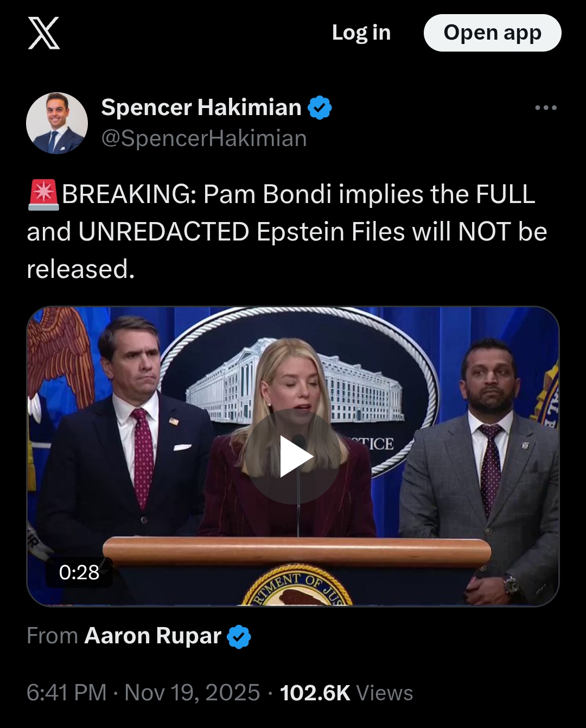
Task: Open the Log in page
Action: point(361,33)
